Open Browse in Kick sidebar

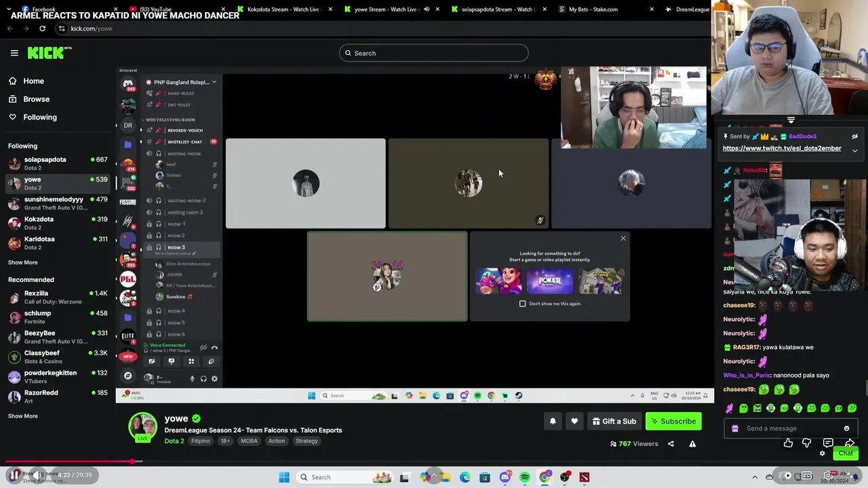coord(36,99)
